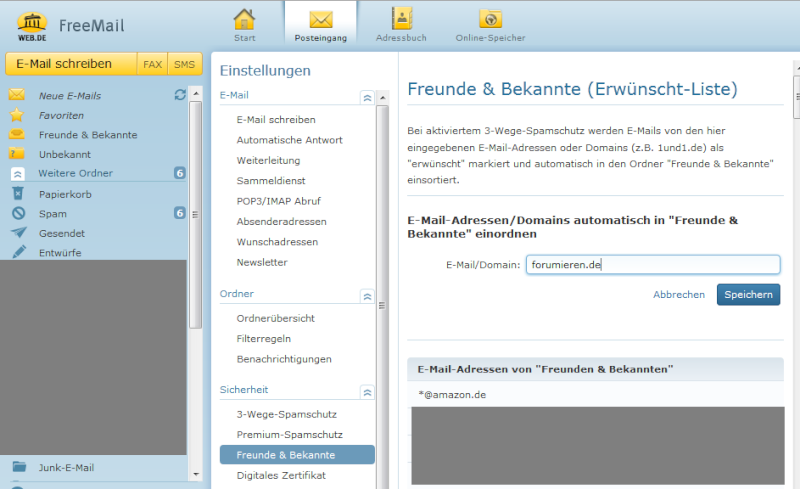Click the E-Mail schreiben button
This screenshot has width=800, height=489.
[71, 64]
